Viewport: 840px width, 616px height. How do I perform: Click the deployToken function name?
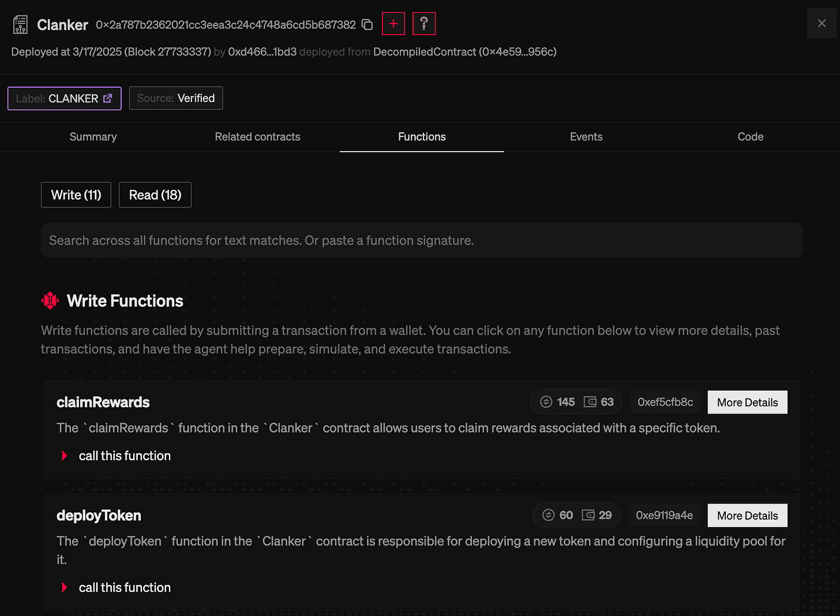(x=99, y=516)
